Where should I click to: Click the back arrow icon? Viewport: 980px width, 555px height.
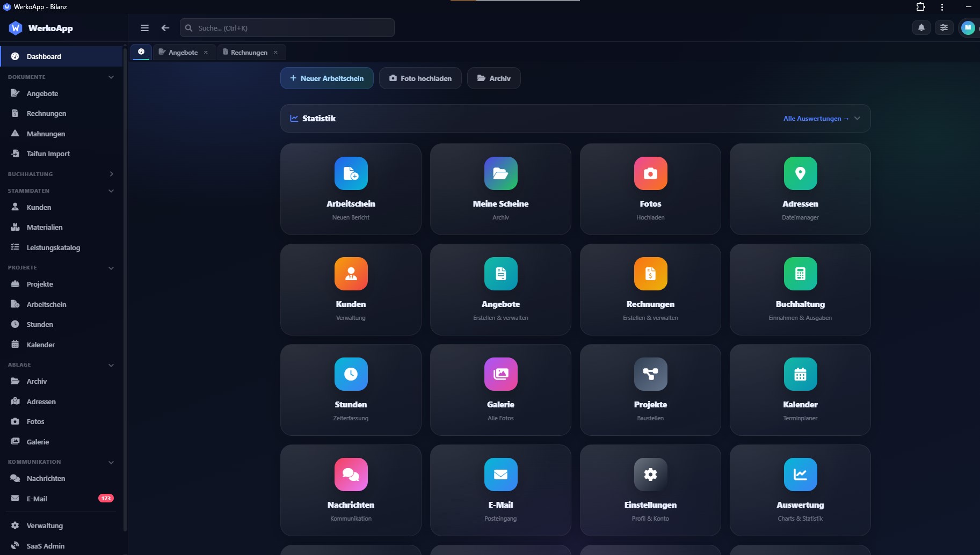[165, 28]
